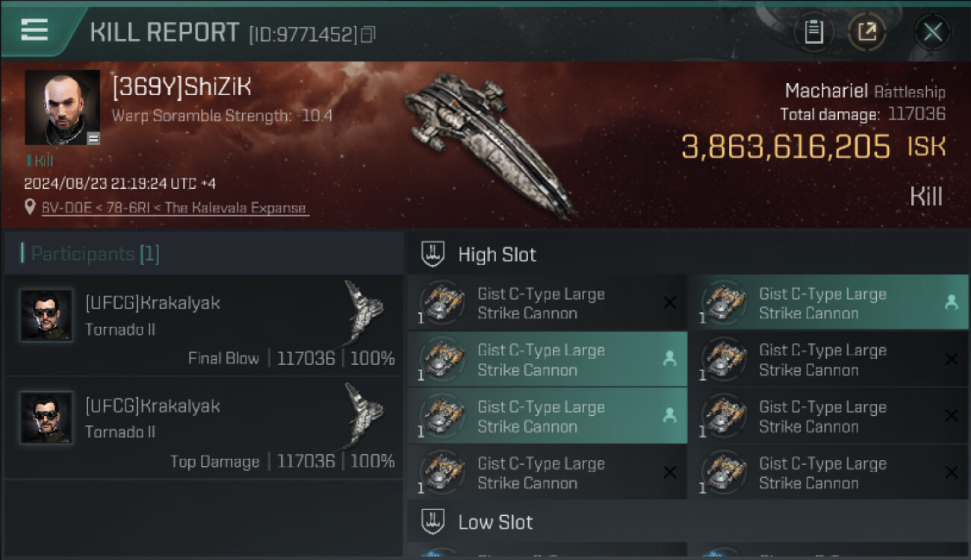971x560 pixels.
Task: Open the hamburger menu
Action: pos(34,30)
